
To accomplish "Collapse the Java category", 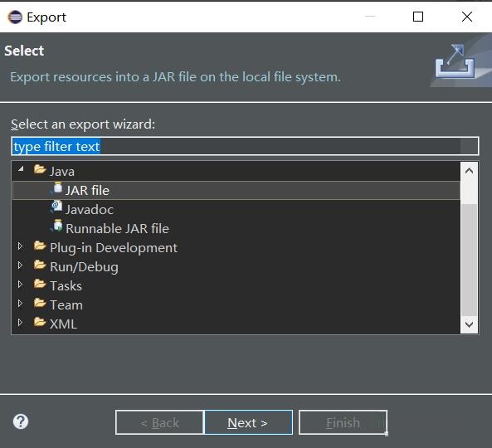I will coord(21,169).
